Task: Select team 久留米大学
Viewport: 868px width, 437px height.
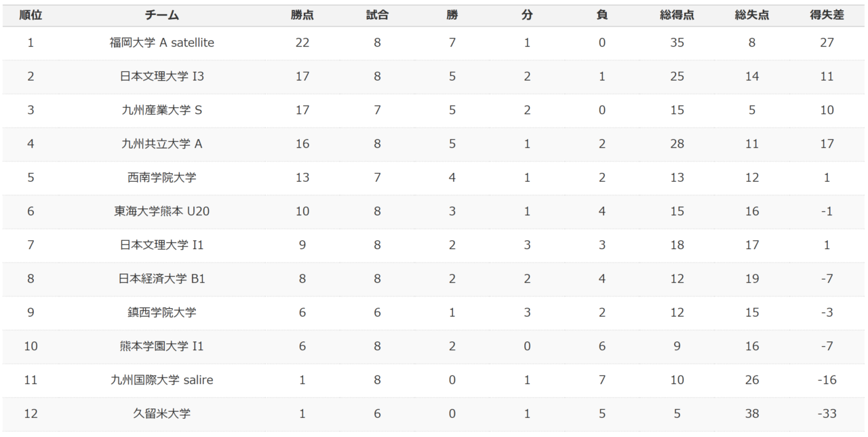Action: (162, 413)
